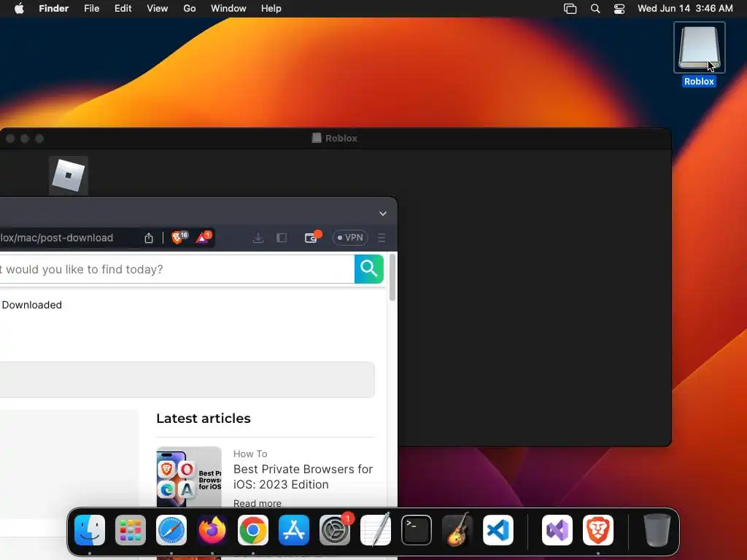This screenshot has width=747, height=560.
Task: Open the browser hamburger menu
Action: pyautogui.click(x=382, y=238)
